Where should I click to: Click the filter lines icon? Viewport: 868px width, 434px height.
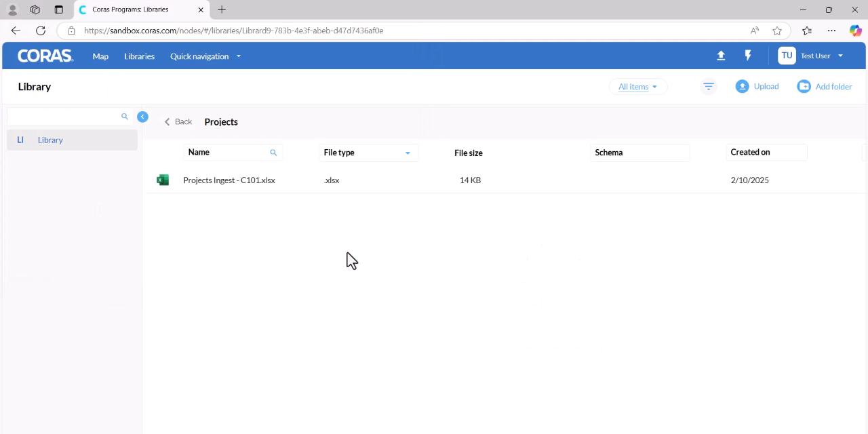(709, 86)
